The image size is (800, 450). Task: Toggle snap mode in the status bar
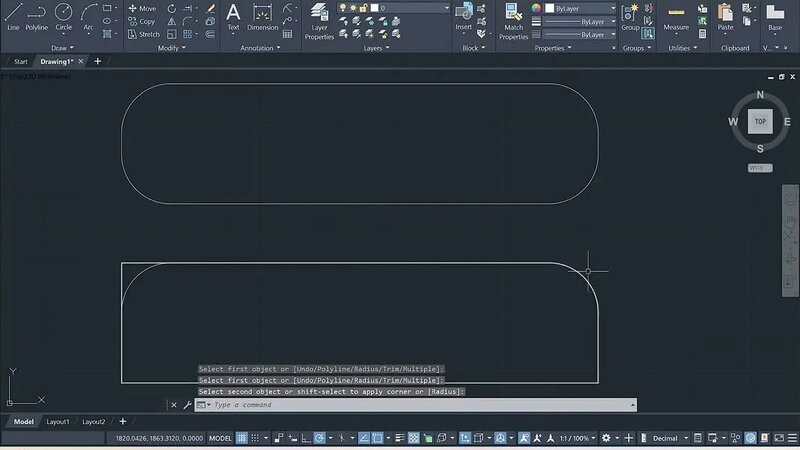tap(255, 438)
